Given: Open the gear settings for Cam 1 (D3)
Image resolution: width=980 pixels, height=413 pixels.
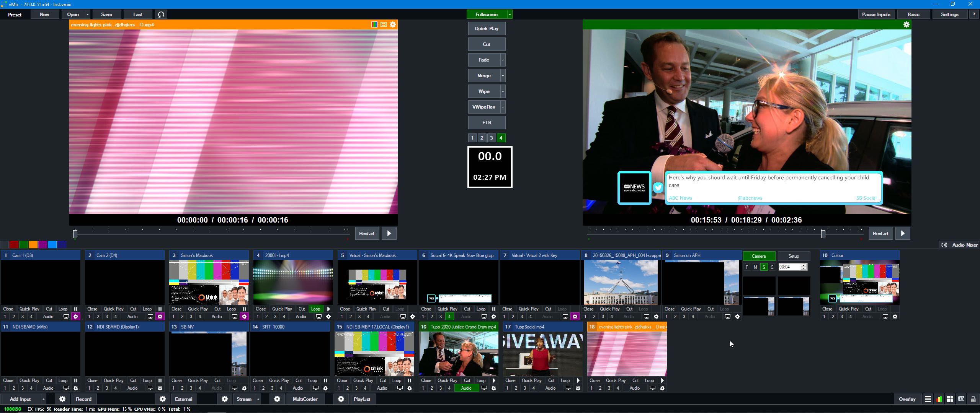Looking at the screenshot, I should point(76,317).
